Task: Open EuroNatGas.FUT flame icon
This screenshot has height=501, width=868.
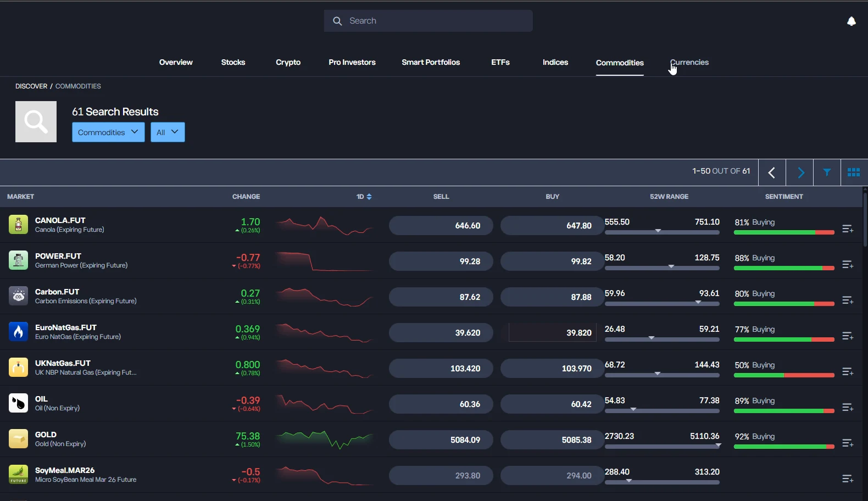Action: coord(18,332)
